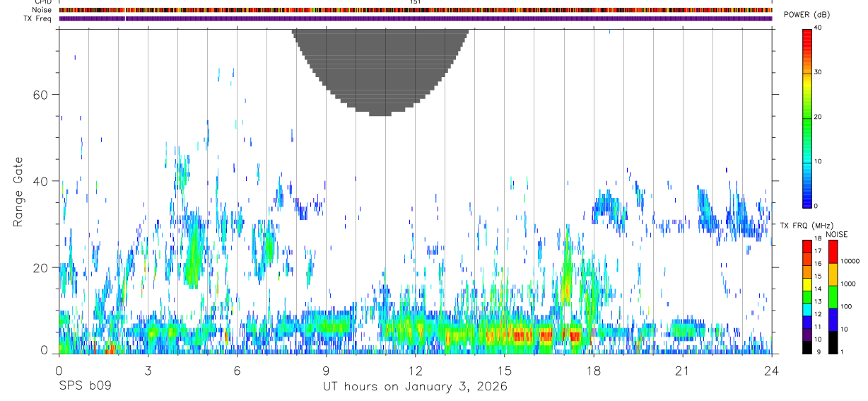868x401 pixels.
Task: Click the 1000 label on the NOISE scale
Action: pyautogui.click(x=850, y=284)
